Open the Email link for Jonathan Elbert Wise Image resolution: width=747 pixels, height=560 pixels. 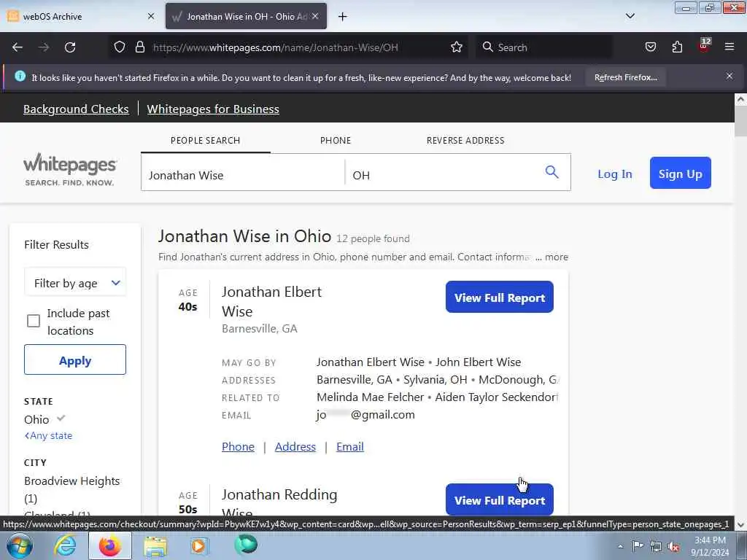point(350,447)
